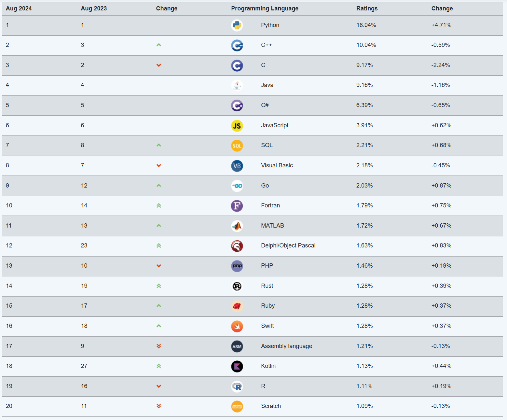
Task: Click the Fortran F logo icon
Action: click(237, 206)
